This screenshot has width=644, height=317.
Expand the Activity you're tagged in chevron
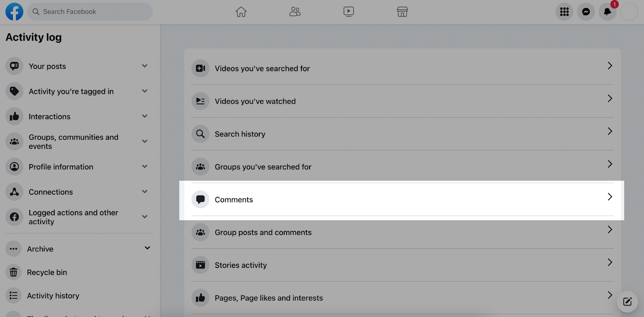click(x=145, y=91)
